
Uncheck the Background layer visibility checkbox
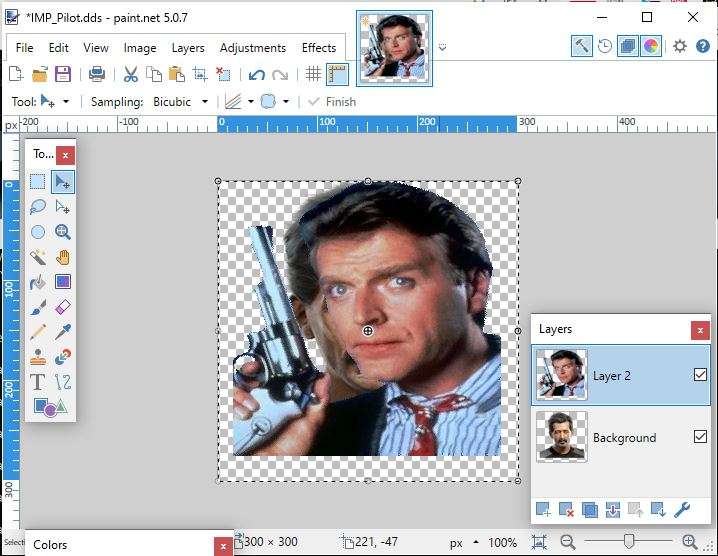[700, 436]
